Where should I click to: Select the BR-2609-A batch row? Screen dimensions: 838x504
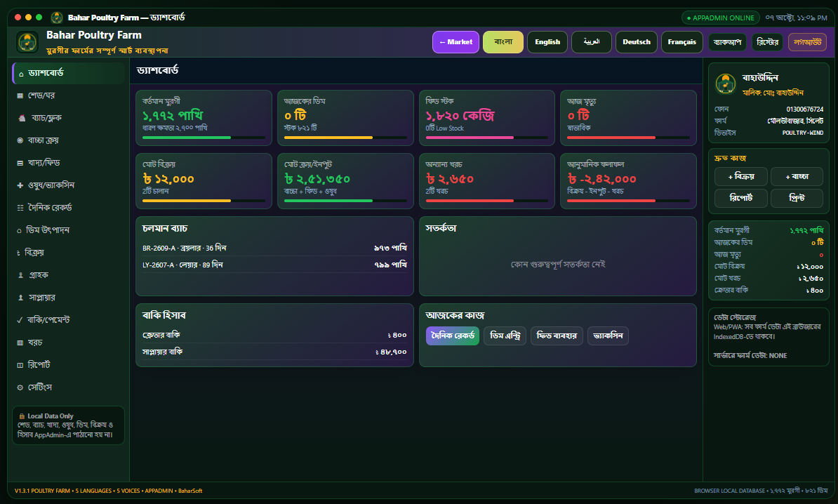tap(274, 248)
